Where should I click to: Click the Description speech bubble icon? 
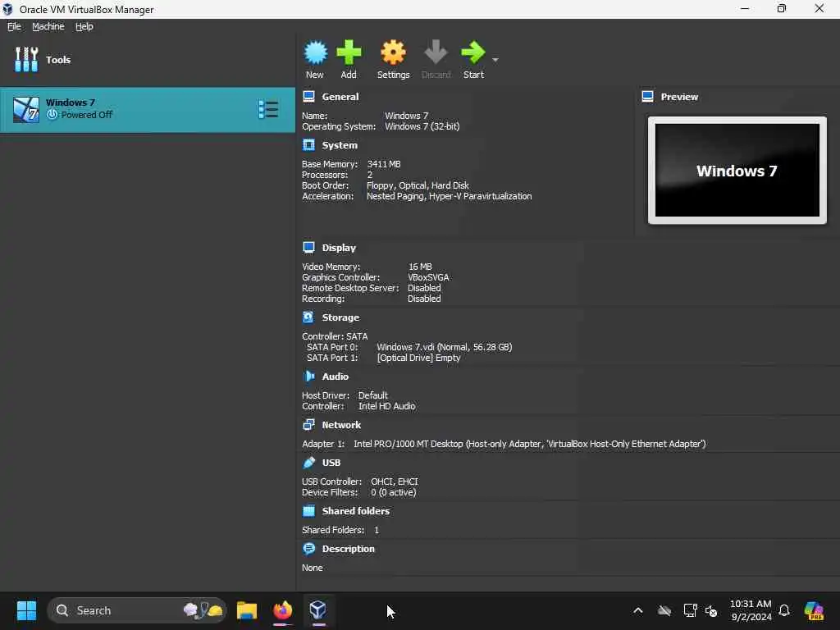[308, 549]
